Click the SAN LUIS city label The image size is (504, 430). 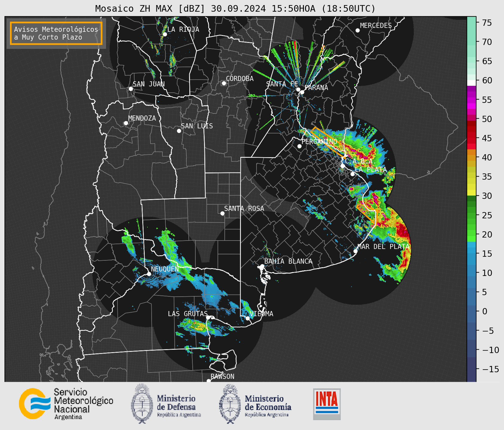pyautogui.click(x=197, y=126)
